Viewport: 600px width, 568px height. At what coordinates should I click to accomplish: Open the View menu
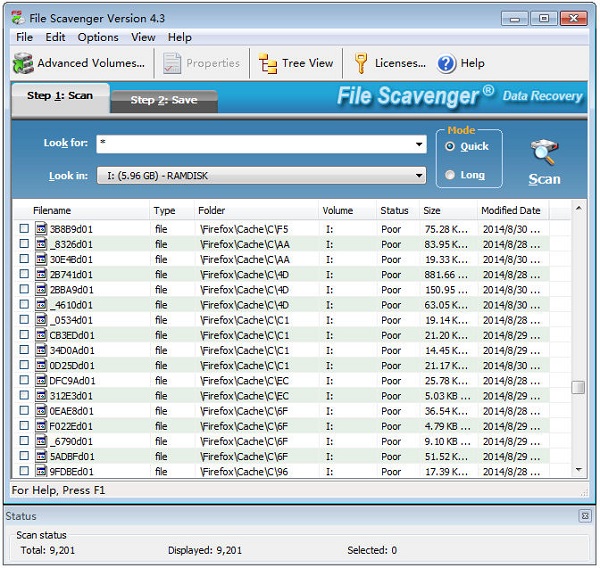pos(143,37)
